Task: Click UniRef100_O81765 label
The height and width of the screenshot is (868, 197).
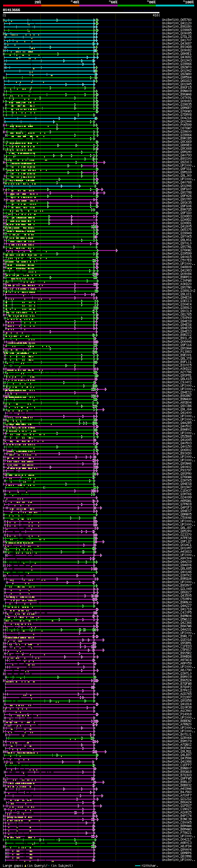Action: click(177, 314)
